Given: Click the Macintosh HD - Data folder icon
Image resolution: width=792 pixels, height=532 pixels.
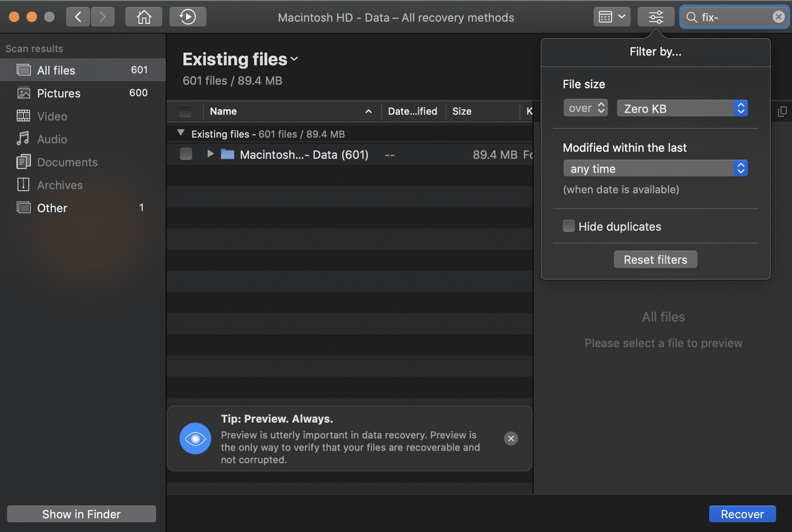Looking at the screenshot, I should [x=228, y=154].
